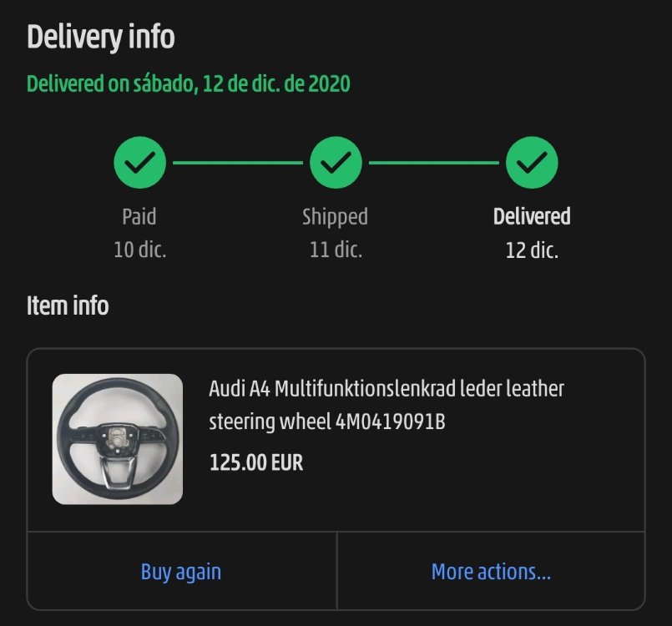Select the Paid step label
Viewport: 672px width, 626px height.
click(x=139, y=216)
